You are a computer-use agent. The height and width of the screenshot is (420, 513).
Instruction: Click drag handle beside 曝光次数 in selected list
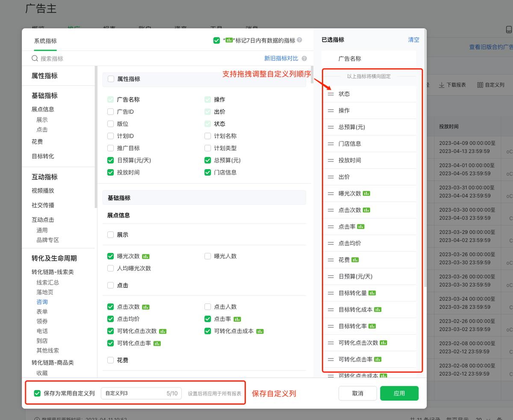(330, 194)
